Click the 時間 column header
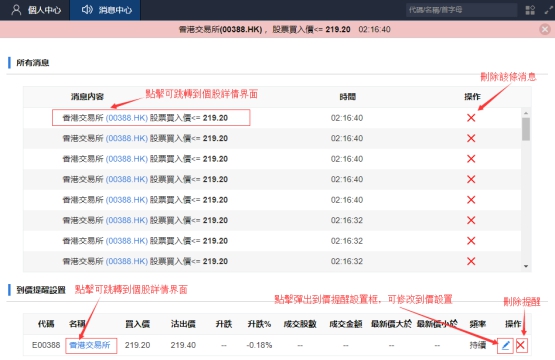The width and height of the screenshot is (555, 360). click(x=347, y=97)
